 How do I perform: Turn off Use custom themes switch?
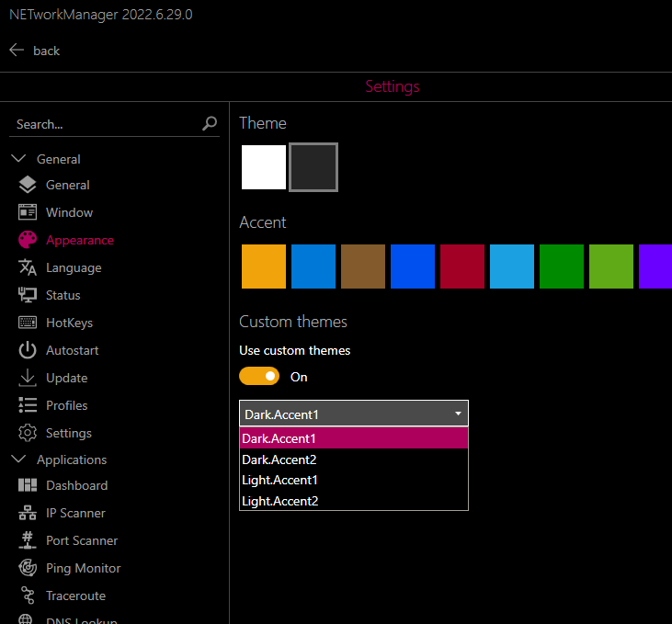[x=259, y=376]
